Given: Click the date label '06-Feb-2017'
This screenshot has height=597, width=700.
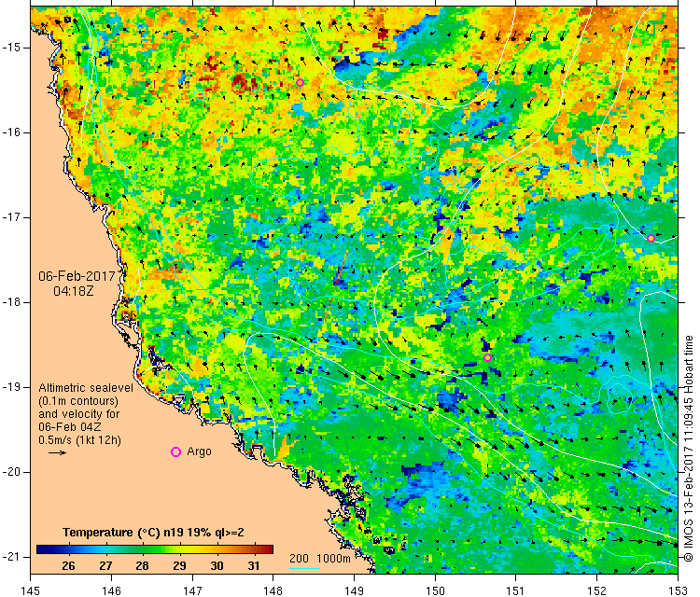Looking at the screenshot, I should pos(77,276).
